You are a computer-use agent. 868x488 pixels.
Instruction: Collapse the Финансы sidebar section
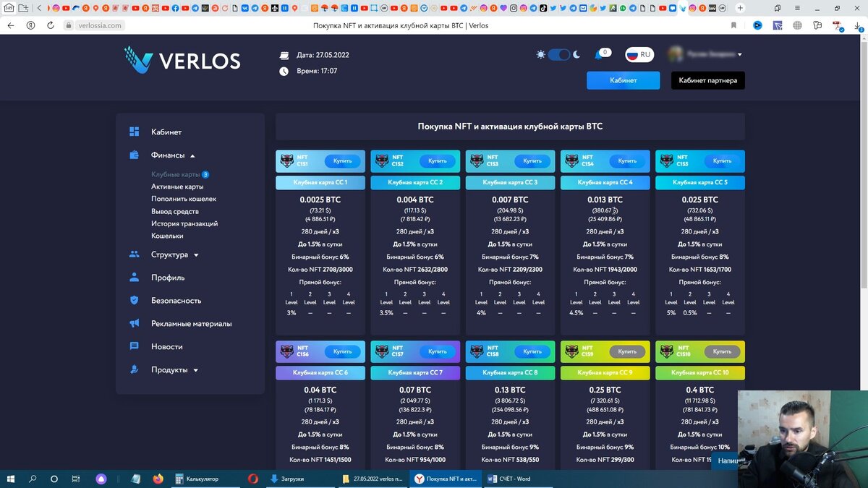click(173, 155)
